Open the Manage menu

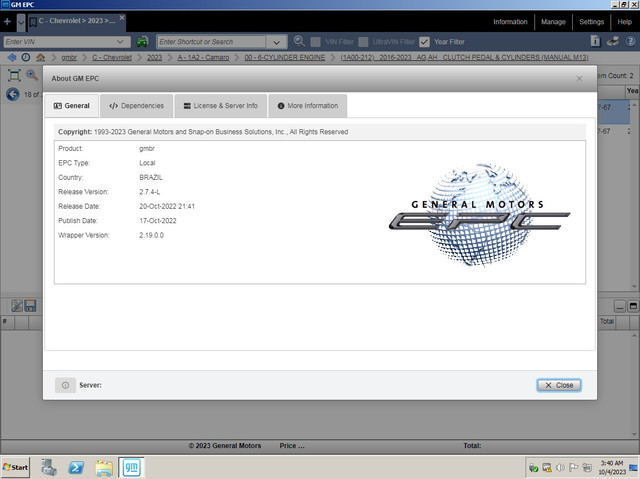(553, 22)
